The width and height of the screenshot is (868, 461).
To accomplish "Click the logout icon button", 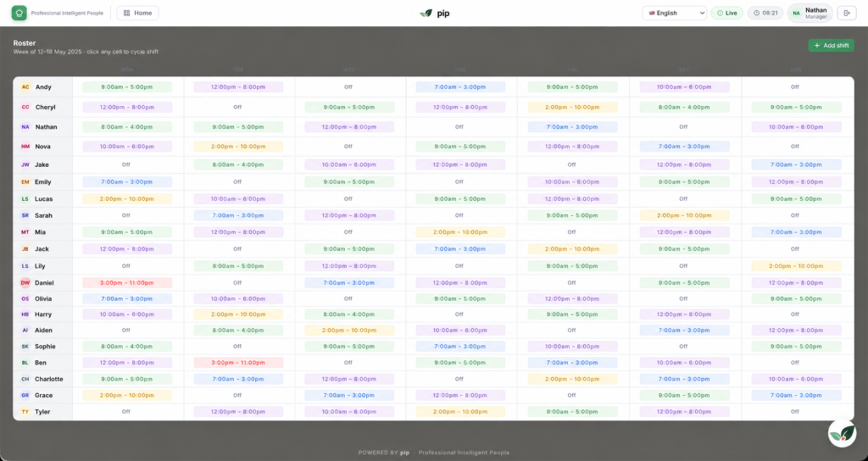I will [847, 14].
